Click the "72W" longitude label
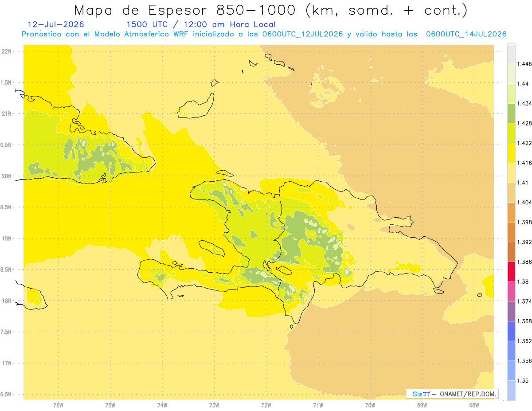Image resolution: width=532 pixels, height=411 pixels. (266, 405)
